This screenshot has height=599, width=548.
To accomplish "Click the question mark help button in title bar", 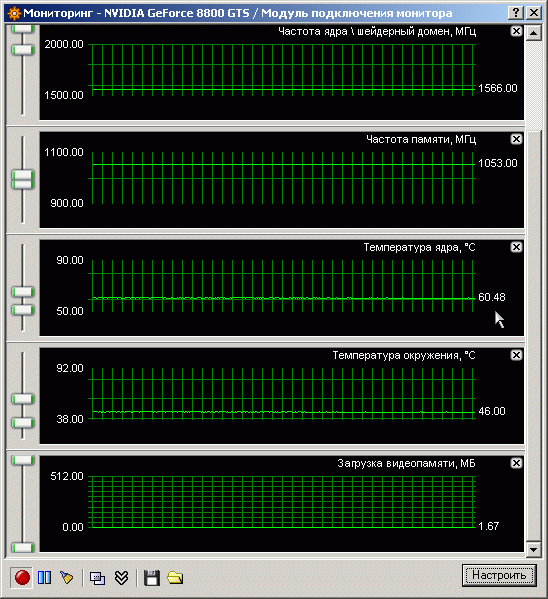I will pyautogui.click(x=516, y=13).
